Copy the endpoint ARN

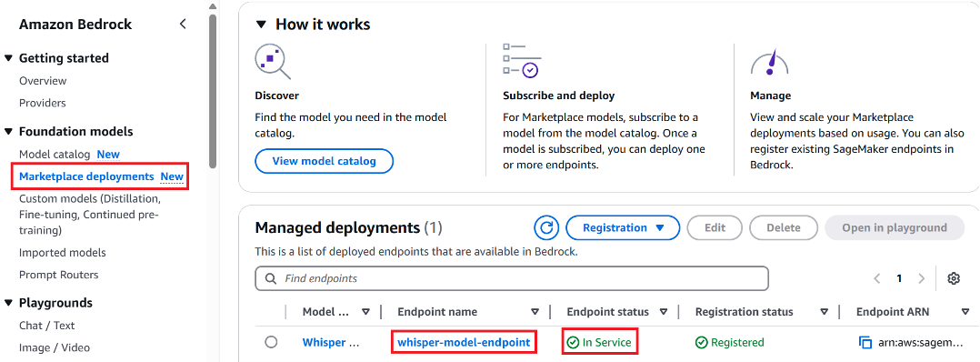pos(865,343)
